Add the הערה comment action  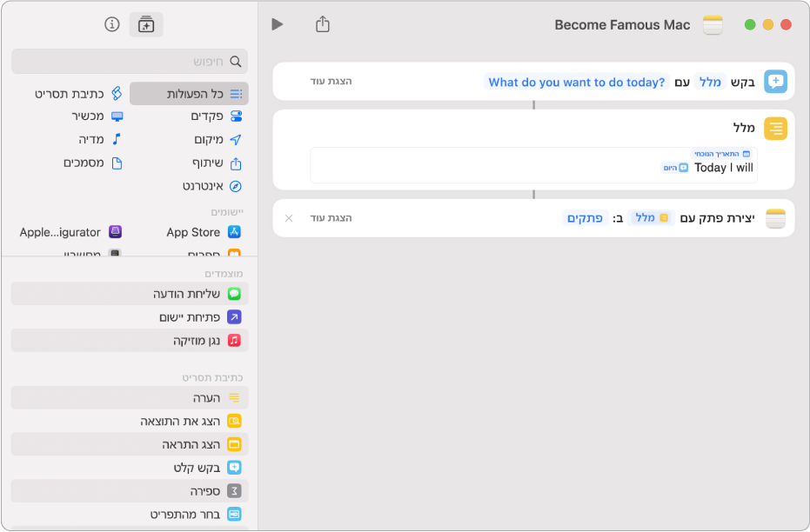(130, 398)
